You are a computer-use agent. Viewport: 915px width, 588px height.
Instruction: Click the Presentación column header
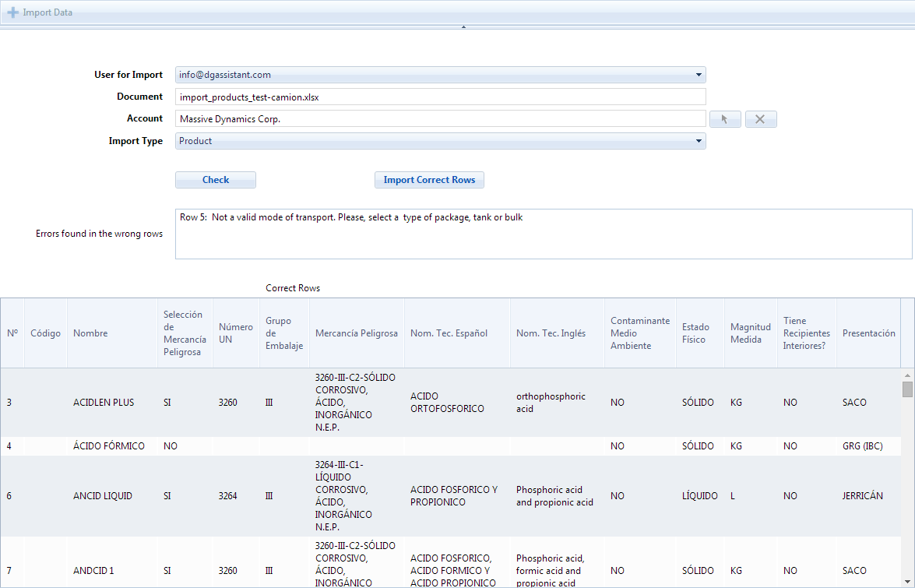pyautogui.click(x=868, y=333)
